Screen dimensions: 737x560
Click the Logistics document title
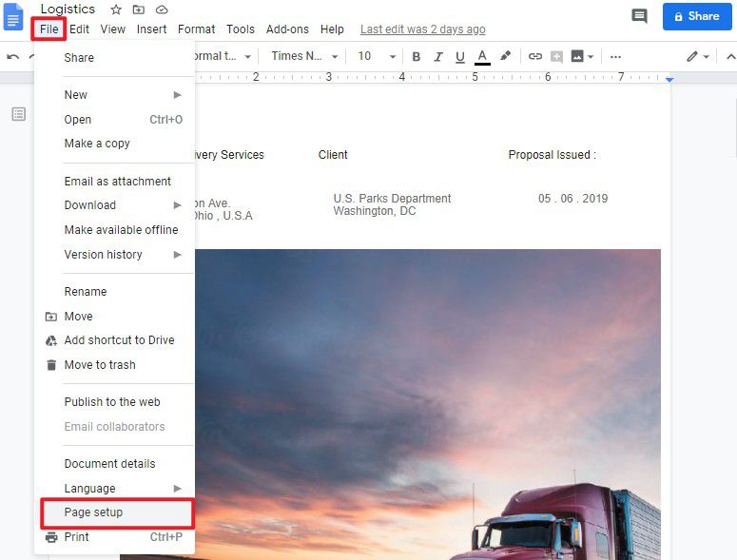pyautogui.click(x=68, y=9)
